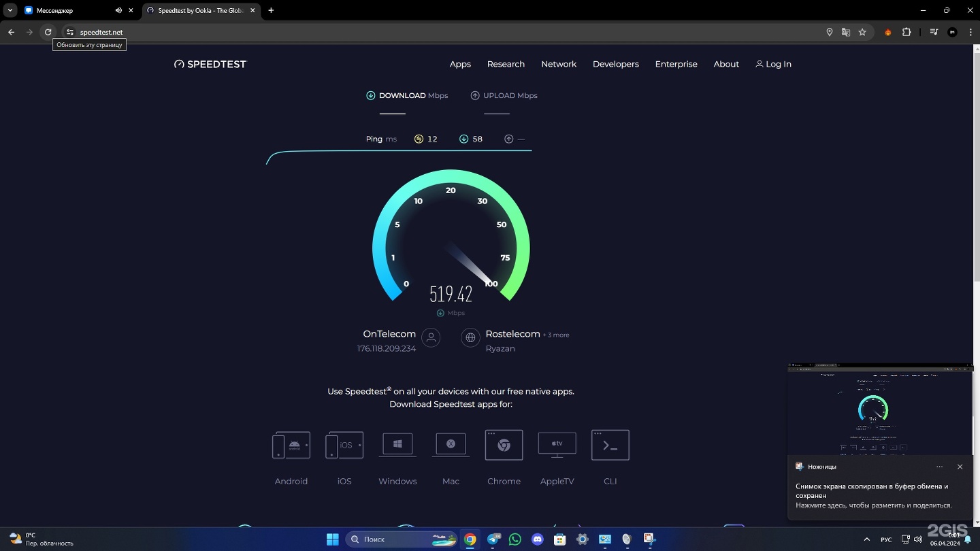980x551 pixels.
Task: Click the user icon next to OnTelecom
Action: tap(431, 337)
